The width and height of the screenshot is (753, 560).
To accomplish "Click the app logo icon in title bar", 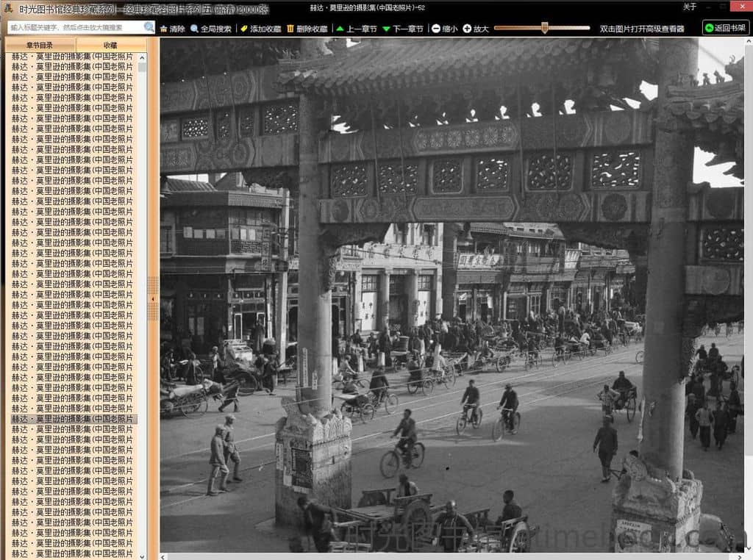I will click(7, 7).
